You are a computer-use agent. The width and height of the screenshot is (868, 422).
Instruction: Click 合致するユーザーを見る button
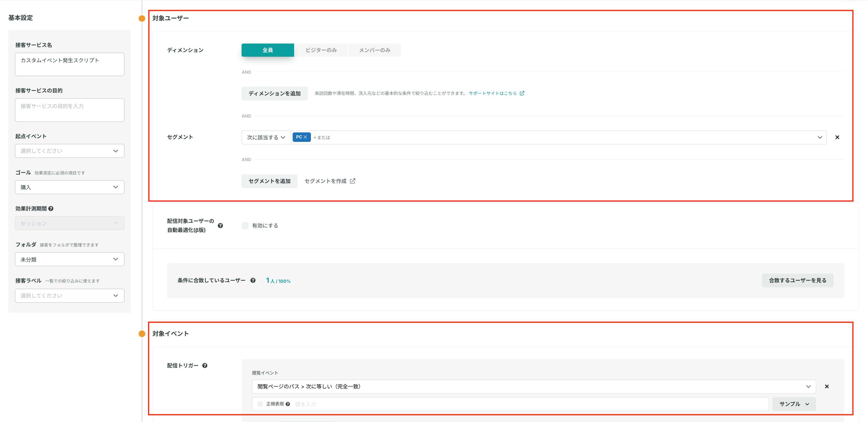(798, 280)
